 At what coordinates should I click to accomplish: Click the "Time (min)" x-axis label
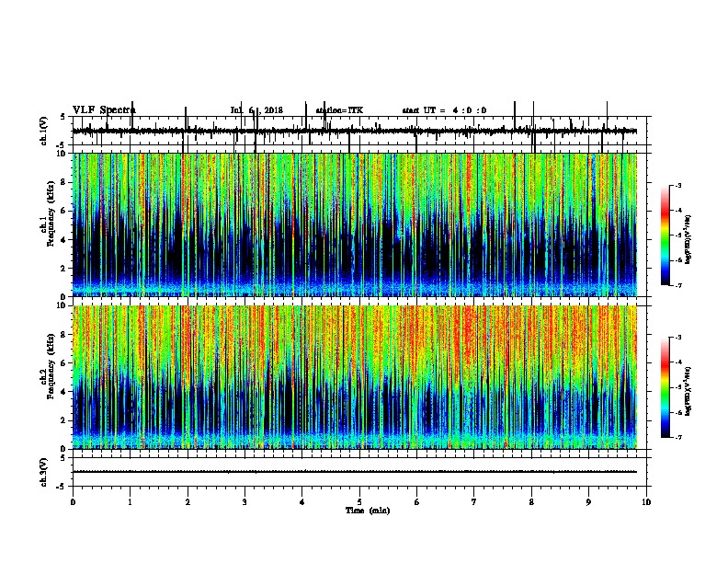pos(368,511)
